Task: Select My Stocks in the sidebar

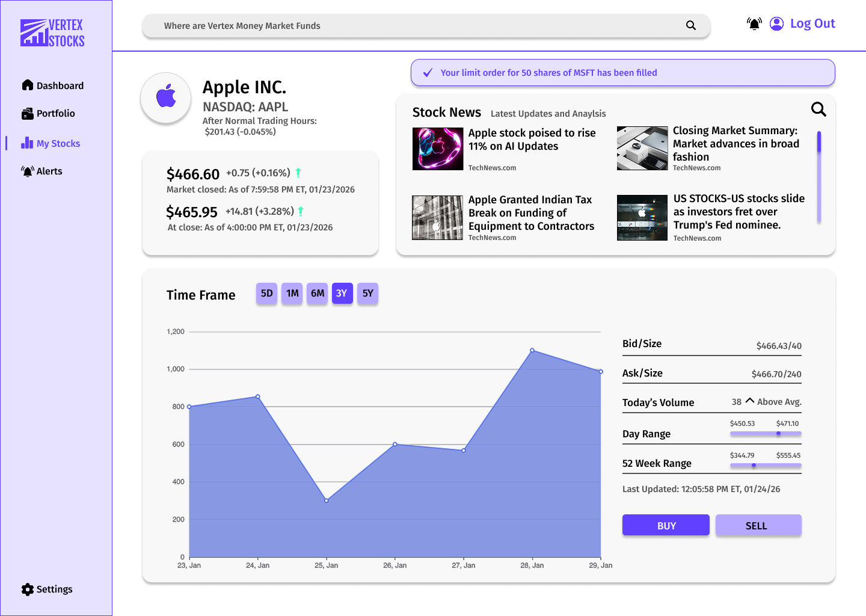Action: pyautogui.click(x=51, y=143)
